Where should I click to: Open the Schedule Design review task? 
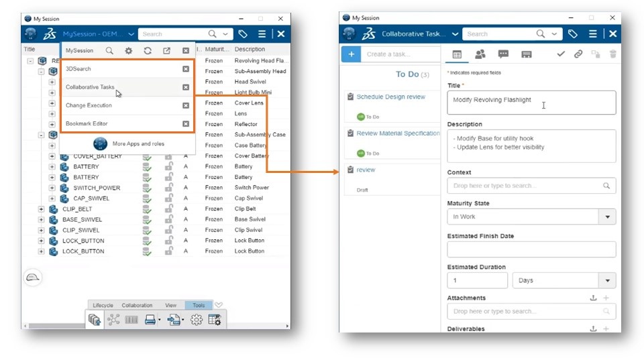[390, 97]
